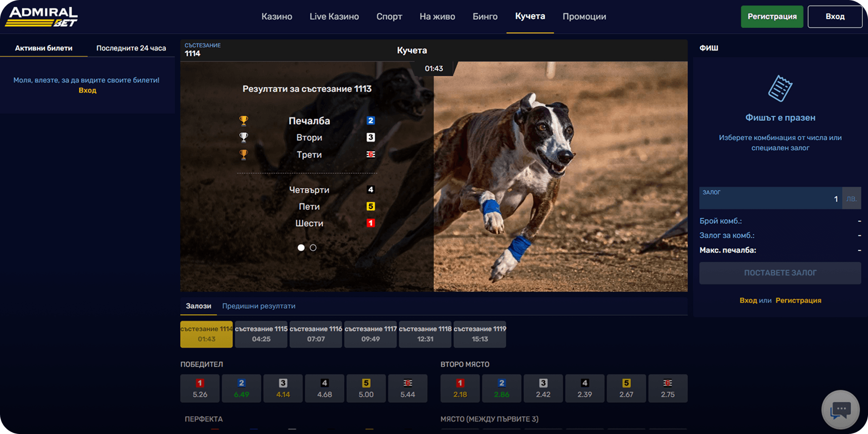Go to the Спорт section
Image resolution: width=868 pixels, height=434 pixels.
click(x=389, y=17)
